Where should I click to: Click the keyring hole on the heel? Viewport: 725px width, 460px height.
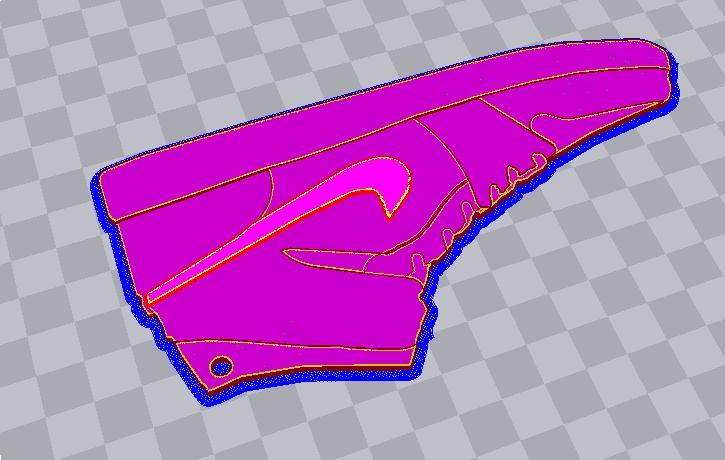[x=221, y=367]
